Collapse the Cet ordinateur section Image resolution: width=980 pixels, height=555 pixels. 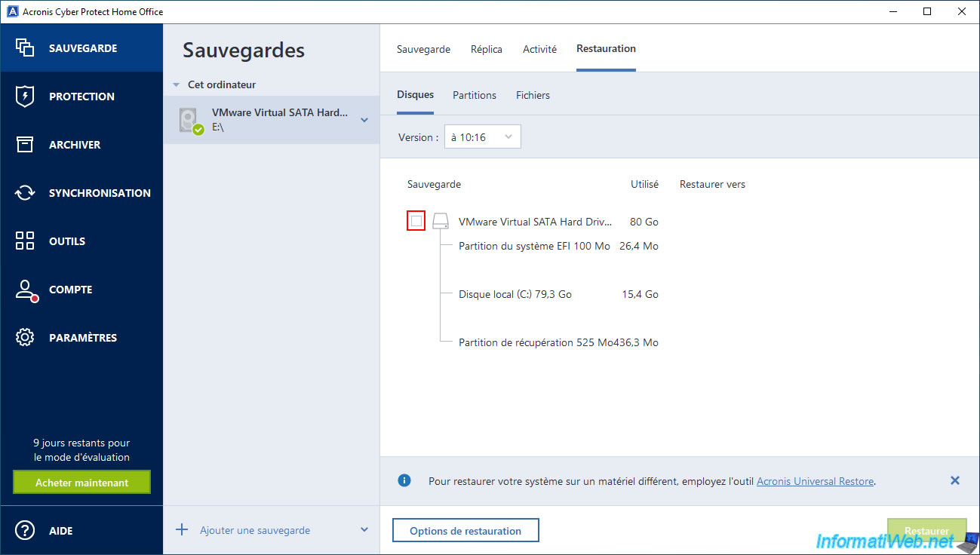176,85
